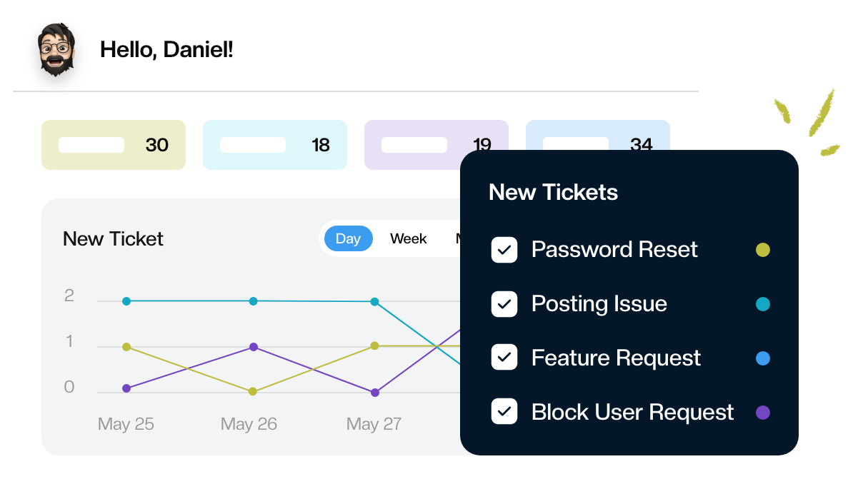This screenshot has width=868, height=484.
Task: Click the purple data point above May 26
Action: pyautogui.click(x=253, y=347)
